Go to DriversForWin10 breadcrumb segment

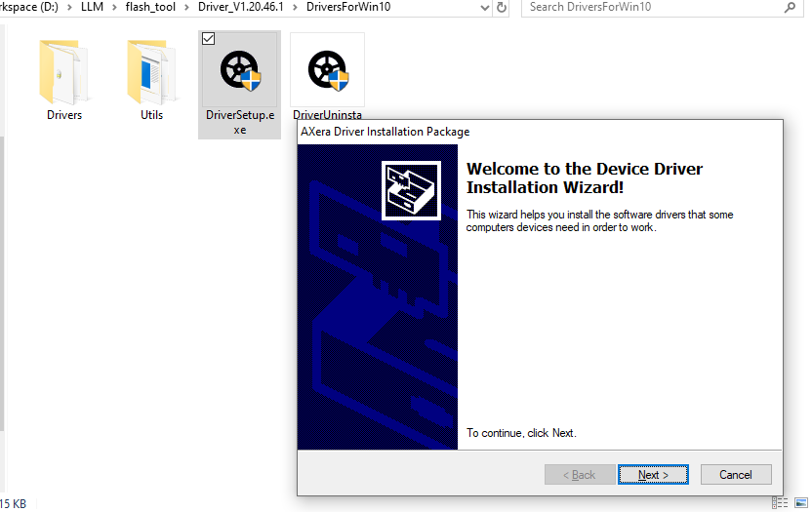coord(350,8)
